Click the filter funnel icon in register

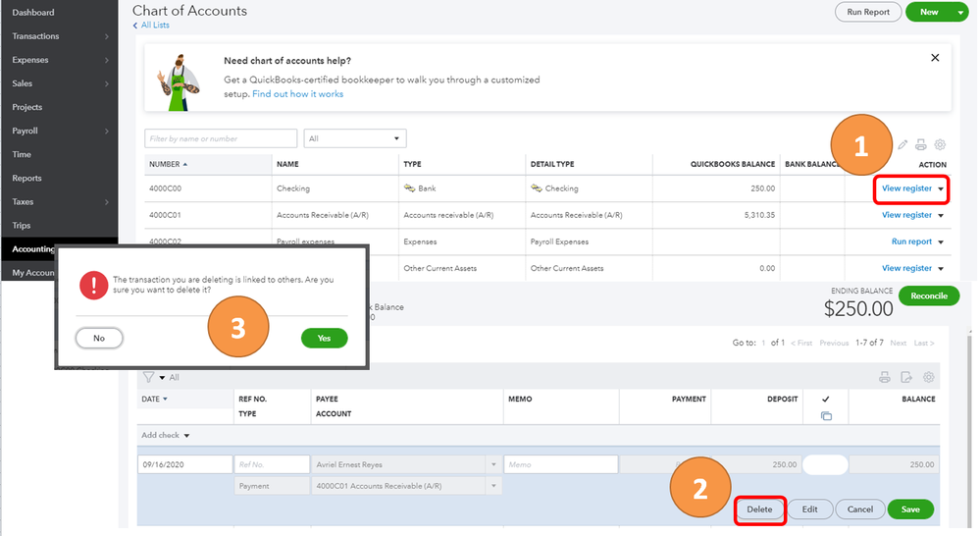pyautogui.click(x=149, y=377)
